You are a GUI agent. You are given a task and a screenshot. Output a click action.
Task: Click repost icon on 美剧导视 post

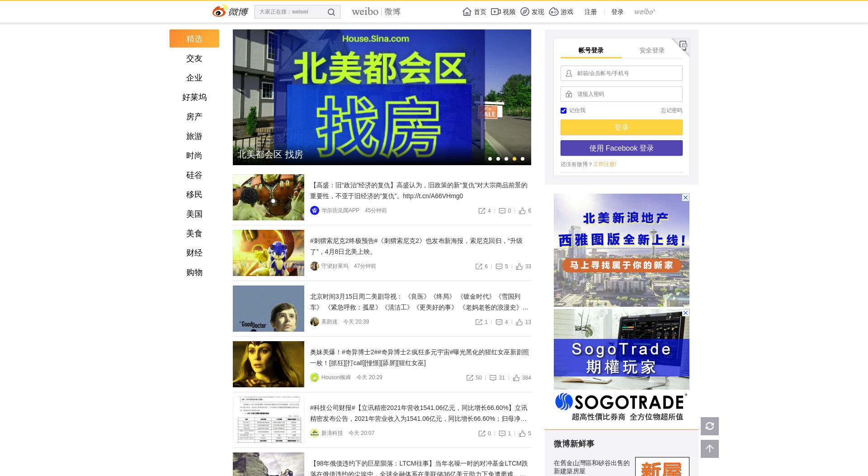[x=479, y=322]
